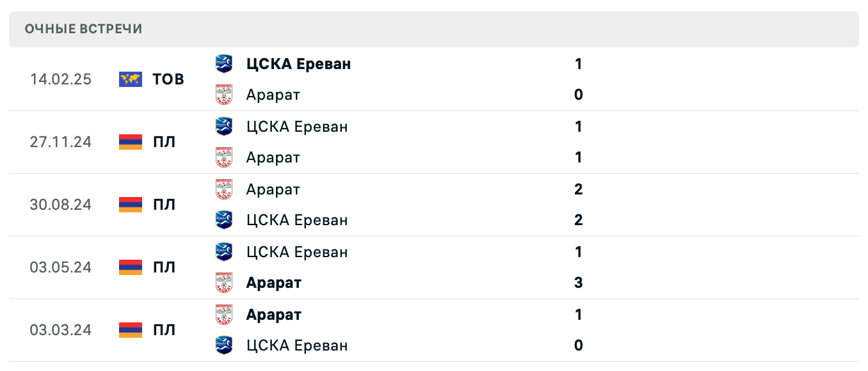Click Ararat crest in 30.08.24 match
Image resolution: width=868 pixels, height=371 pixels.
pyautogui.click(x=224, y=189)
